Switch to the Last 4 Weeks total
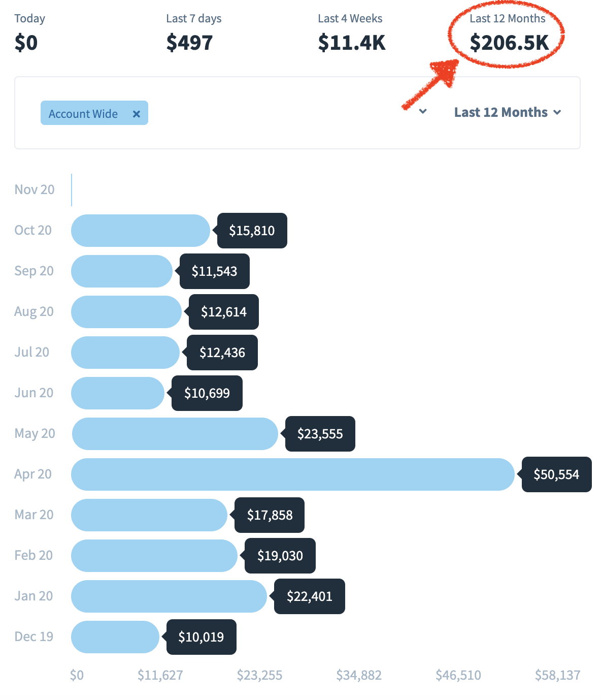This screenshot has width=601, height=700. click(351, 34)
